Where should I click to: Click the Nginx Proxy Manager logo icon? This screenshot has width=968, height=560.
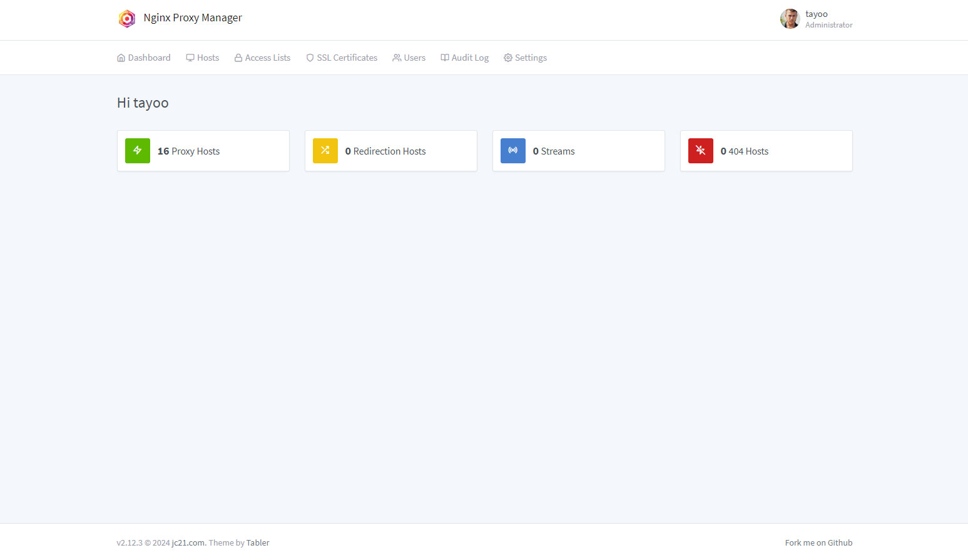(127, 19)
